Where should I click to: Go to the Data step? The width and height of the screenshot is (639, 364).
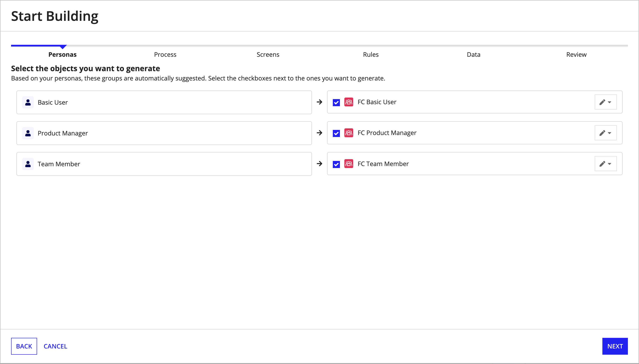coord(473,55)
